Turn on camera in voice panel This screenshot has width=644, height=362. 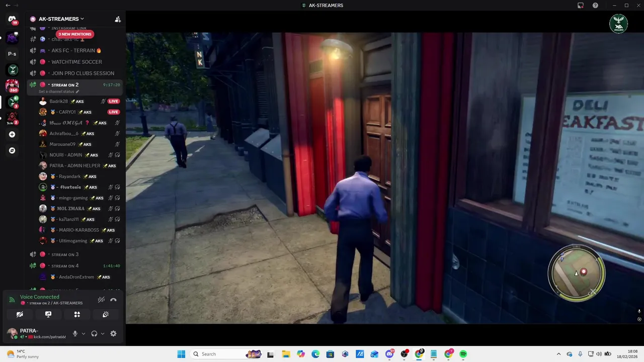20,314
